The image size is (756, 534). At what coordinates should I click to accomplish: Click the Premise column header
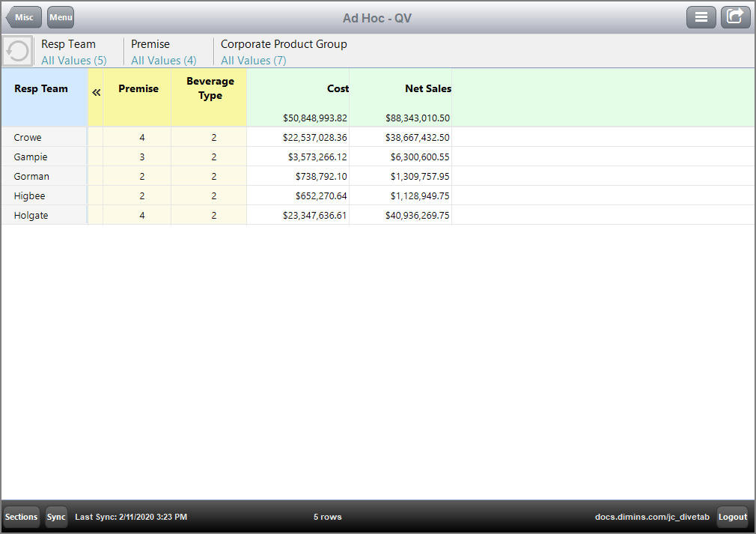coord(138,88)
